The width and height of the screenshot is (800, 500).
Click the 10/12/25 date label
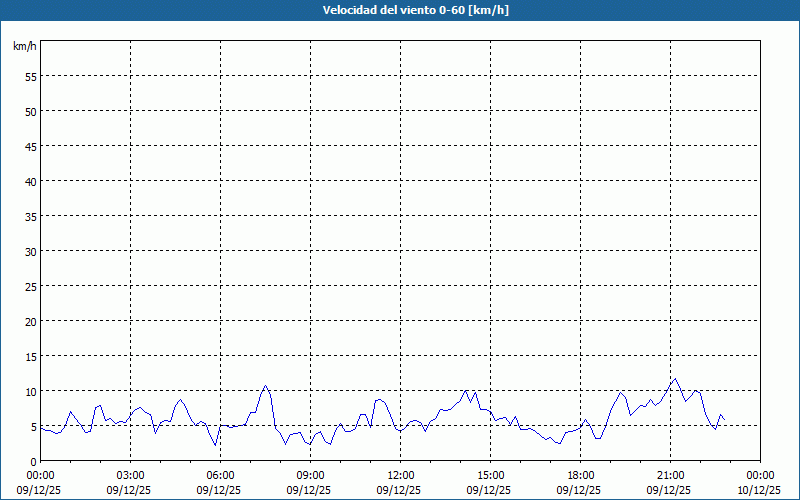759,491
